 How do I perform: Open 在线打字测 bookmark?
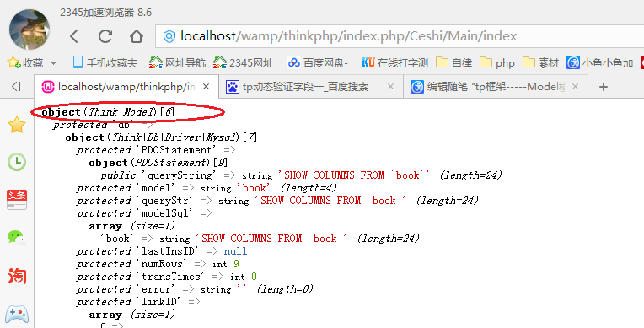[x=394, y=63]
